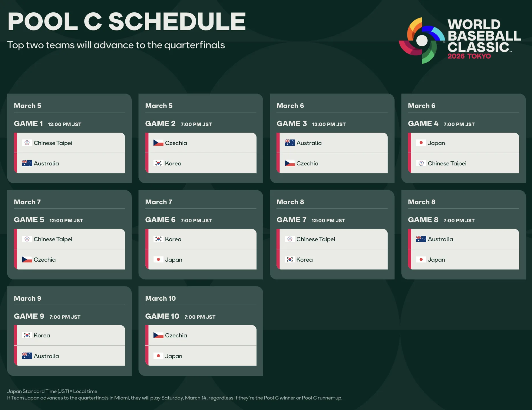Click the Game 10 heading
The width and height of the screenshot is (532, 410).
[x=162, y=316]
